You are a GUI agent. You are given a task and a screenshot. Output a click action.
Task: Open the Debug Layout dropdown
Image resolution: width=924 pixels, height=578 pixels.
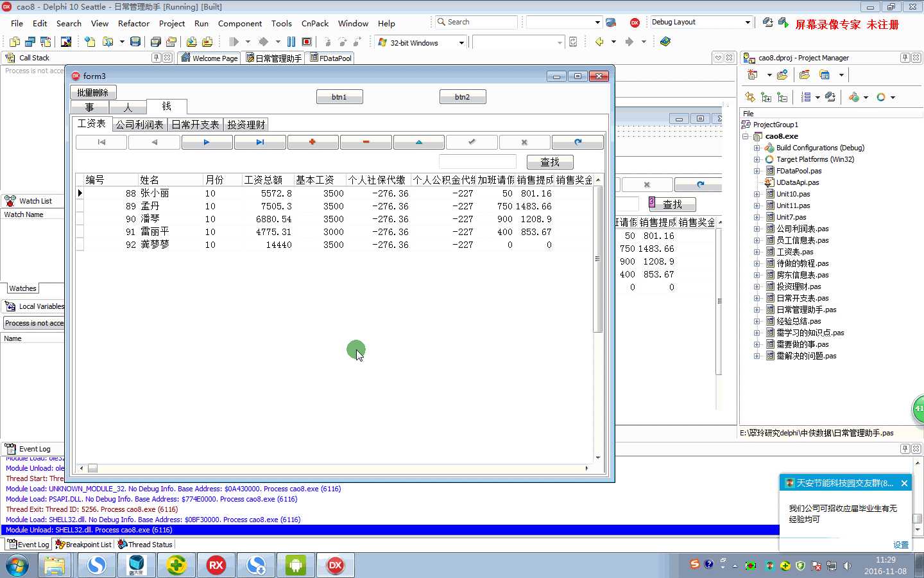(748, 22)
